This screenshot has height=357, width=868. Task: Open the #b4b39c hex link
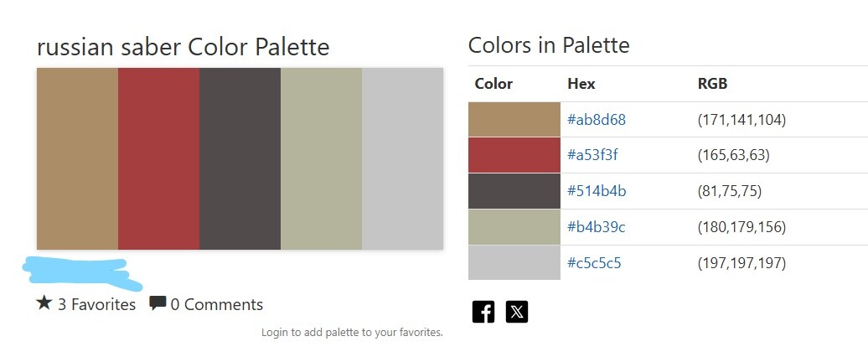(596, 227)
